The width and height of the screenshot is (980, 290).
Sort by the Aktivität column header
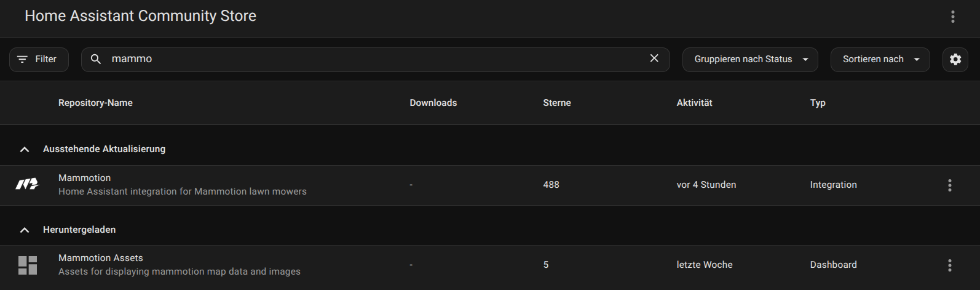coord(694,103)
